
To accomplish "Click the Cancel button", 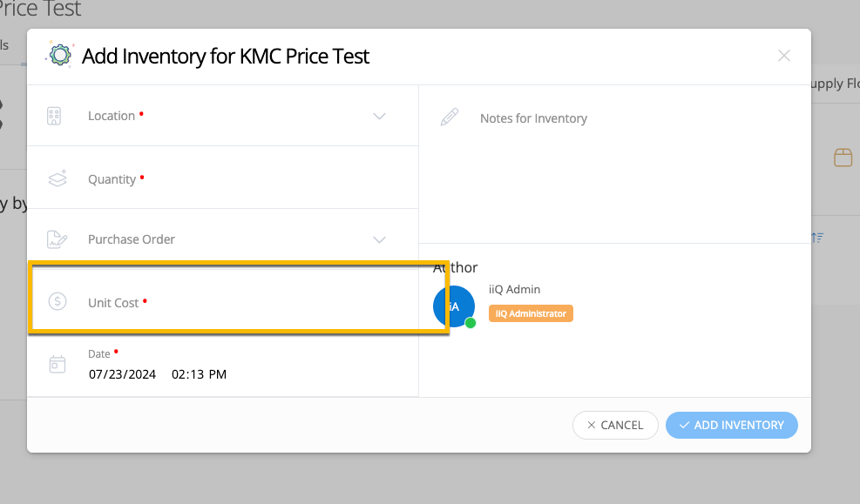I will click(x=615, y=425).
